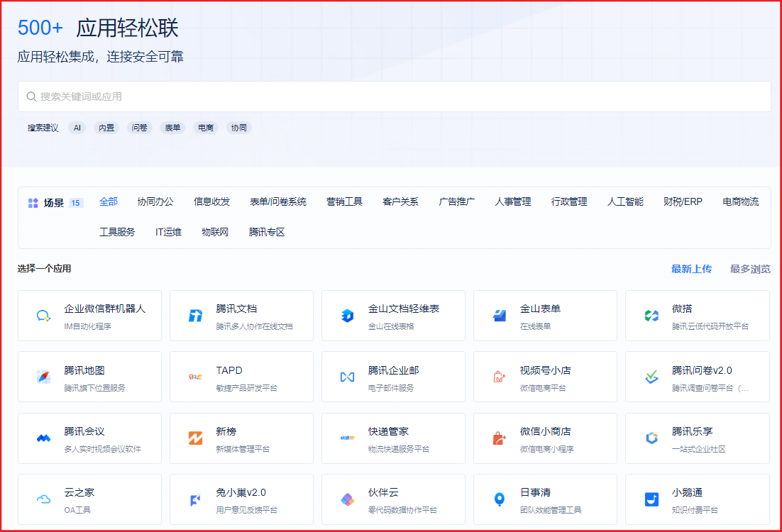Filter by 人事管理 scene
This screenshot has width=782, height=532.
tap(513, 202)
